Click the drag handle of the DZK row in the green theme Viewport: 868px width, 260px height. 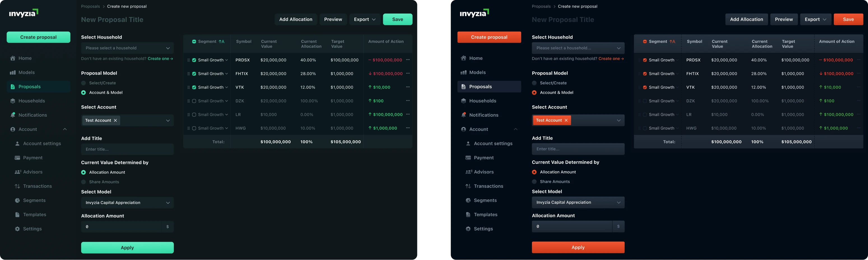pos(188,101)
